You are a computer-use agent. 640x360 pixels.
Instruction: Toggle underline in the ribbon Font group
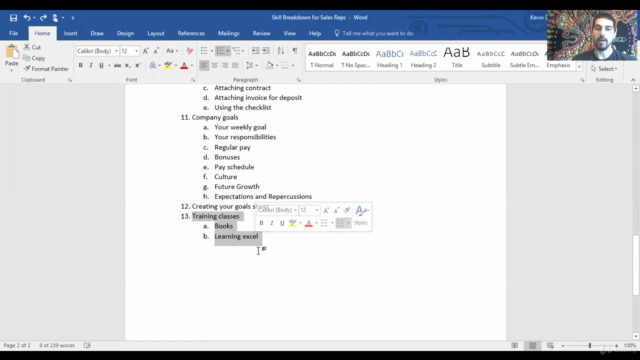coord(101,65)
